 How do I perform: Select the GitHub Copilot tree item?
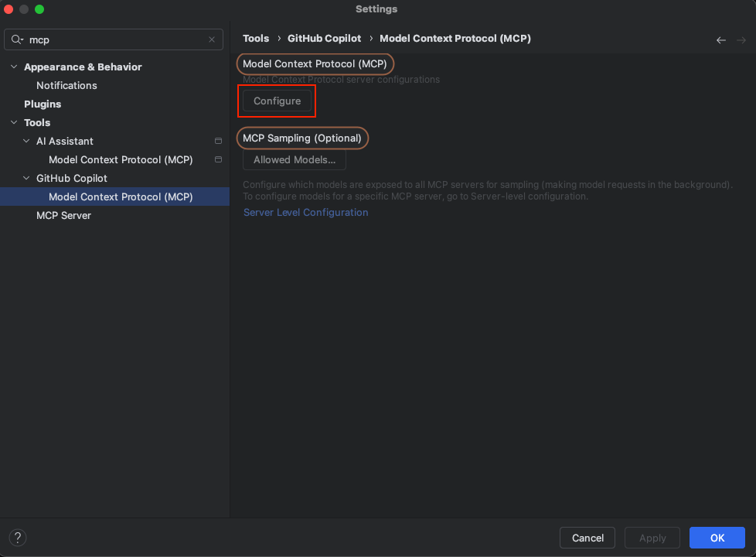click(x=72, y=178)
